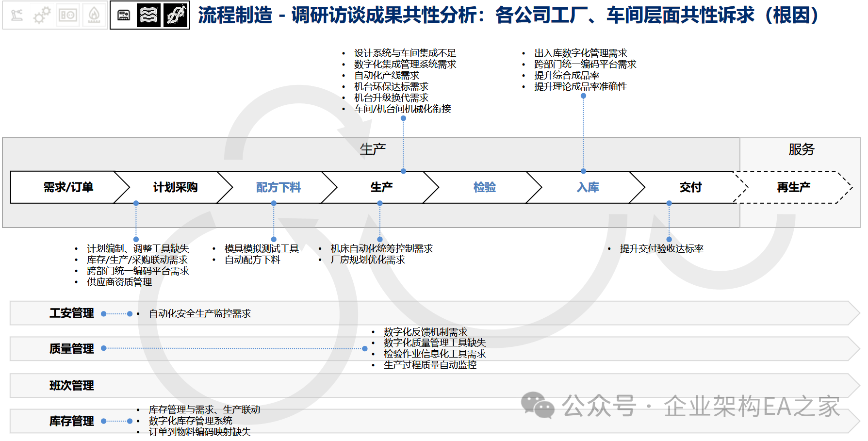The height and width of the screenshot is (441, 868).
Task: Click the WeChat logo in the watermark
Action: 537,406
